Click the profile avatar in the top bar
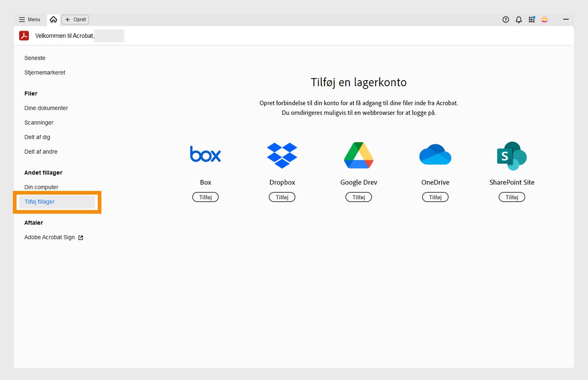Image resolution: width=588 pixels, height=380 pixels. click(545, 19)
